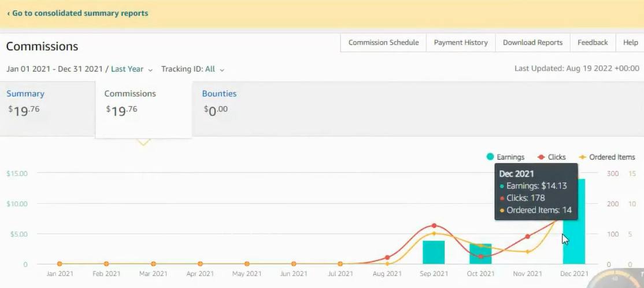Click the Sep 2021 earnings bar

coord(434,252)
